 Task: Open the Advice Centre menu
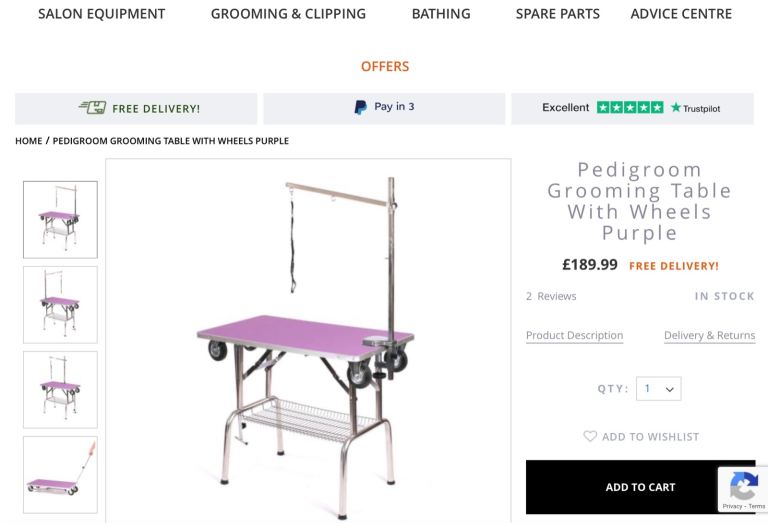tap(681, 14)
